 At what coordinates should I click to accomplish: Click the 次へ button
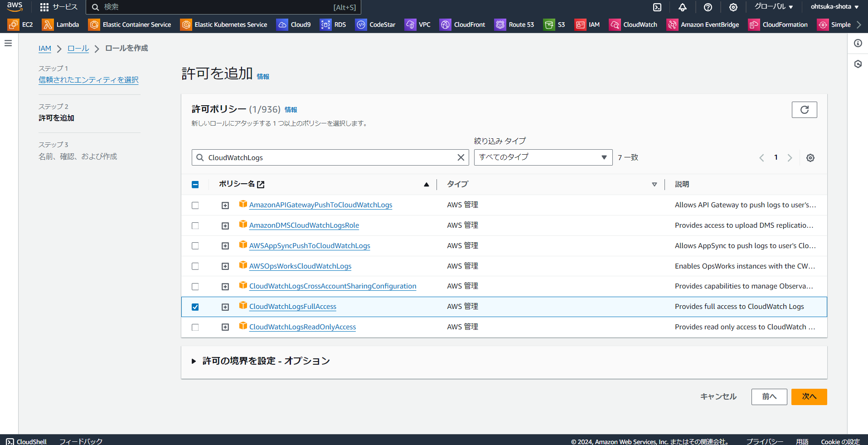[809, 396]
